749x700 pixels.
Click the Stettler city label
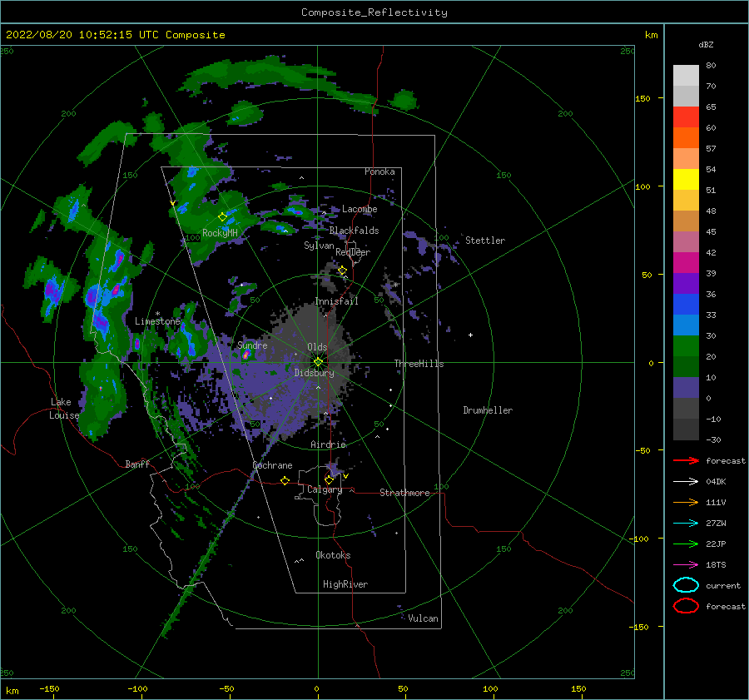[x=485, y=241]
